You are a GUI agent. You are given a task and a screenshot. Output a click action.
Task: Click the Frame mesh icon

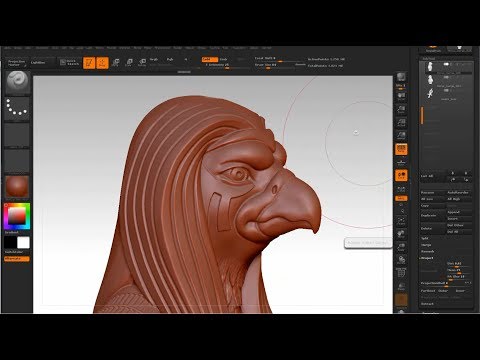click(x=401, y=221)
